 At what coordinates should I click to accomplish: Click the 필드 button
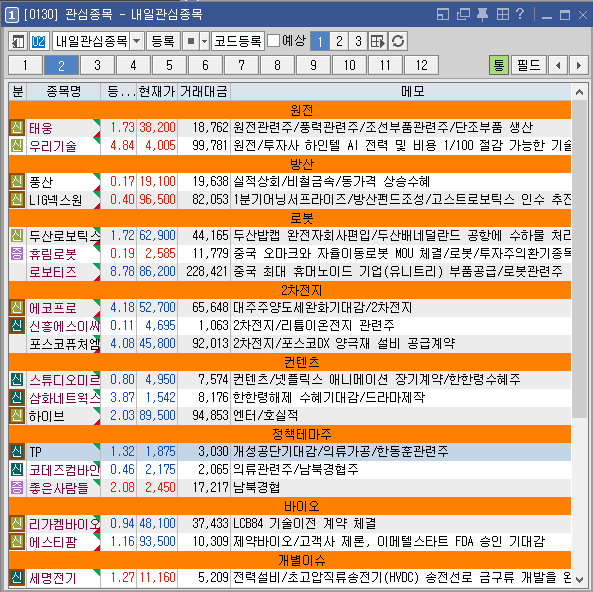point(528,65)
